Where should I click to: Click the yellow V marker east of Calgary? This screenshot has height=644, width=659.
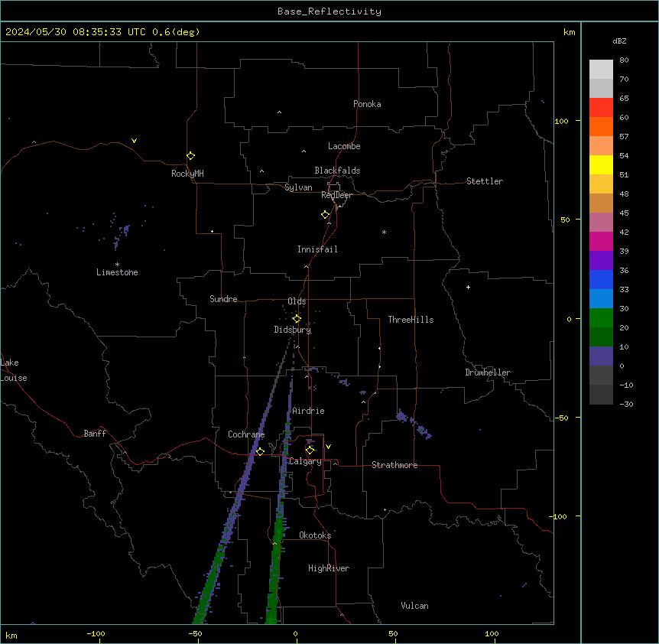pos(328,447)
